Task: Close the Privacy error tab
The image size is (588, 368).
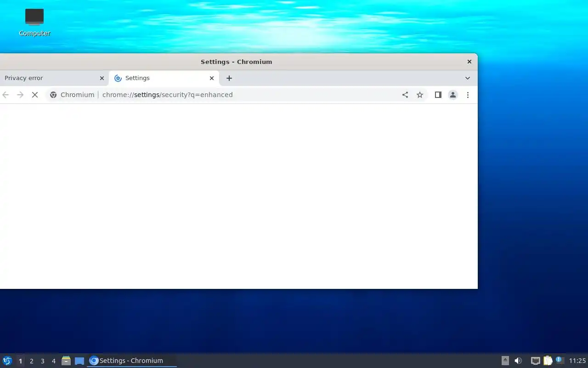Action: tap(102, 78)
